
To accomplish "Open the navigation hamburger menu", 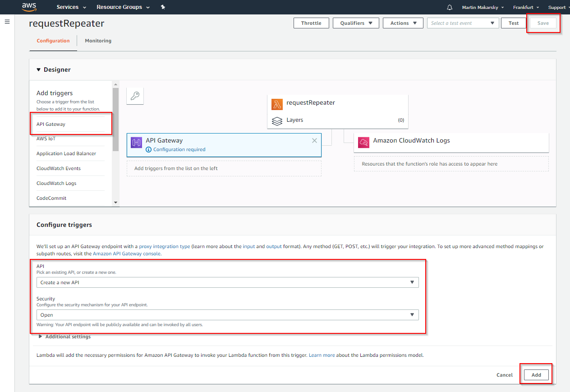I will [x=7, y=21].
